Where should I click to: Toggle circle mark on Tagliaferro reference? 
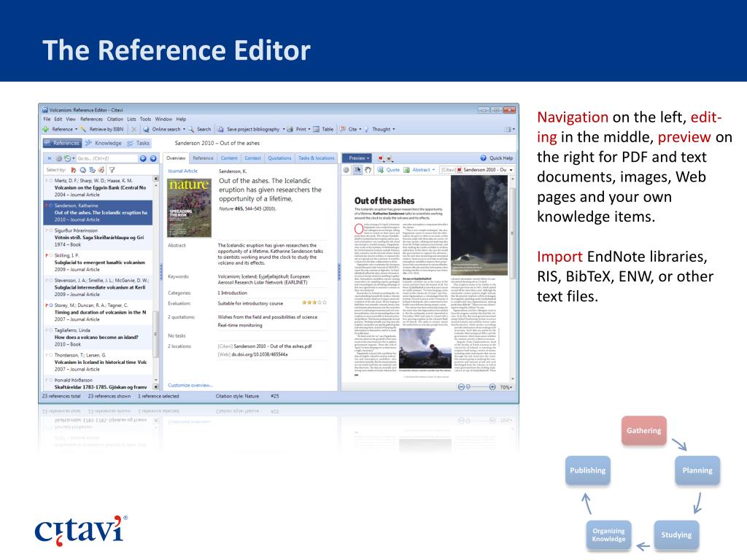click(x=51, y=330)
